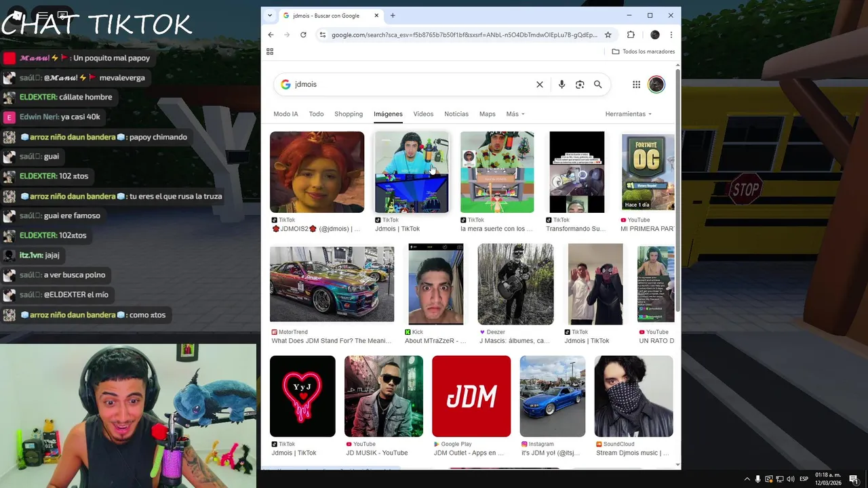The image size is (868, 488).
Task: Open the JD MUSIK YouTube image
Action: click(384, 396)
